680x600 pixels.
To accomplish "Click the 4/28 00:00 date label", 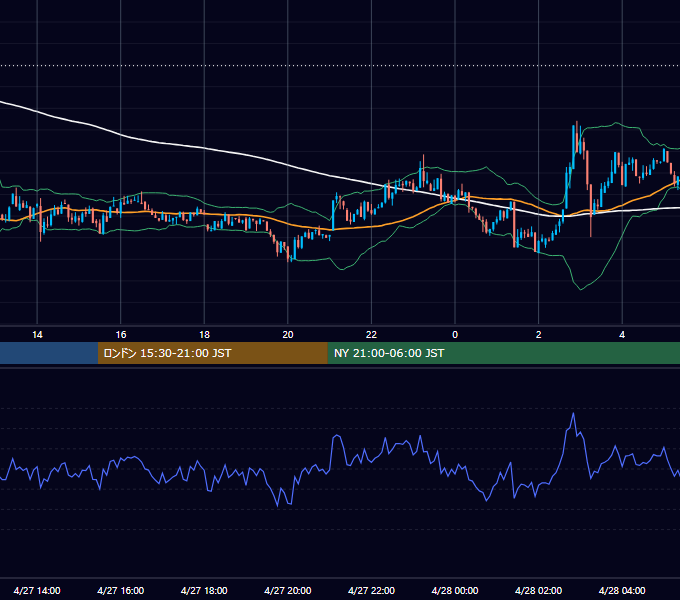I will pyautogui.click(x=455, y=590).
